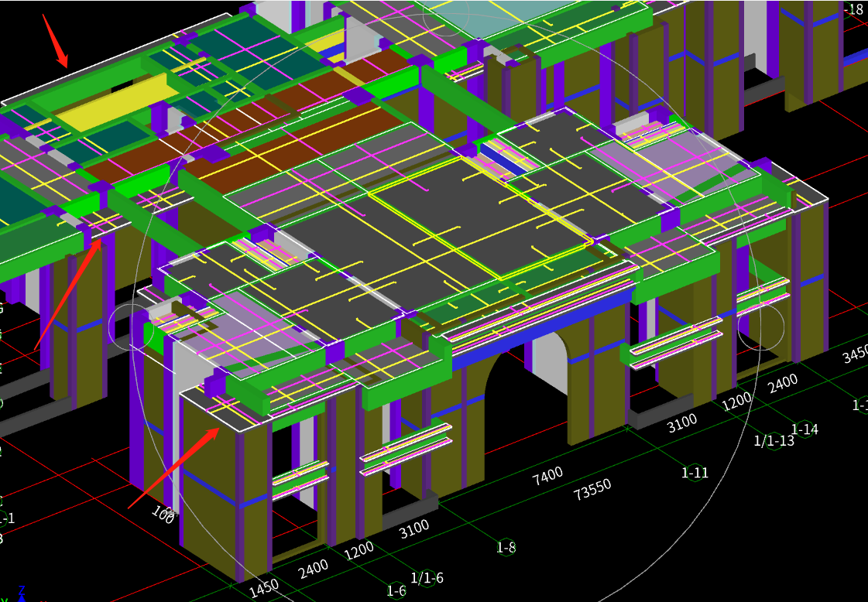Click the 1/1-13 axis label
Viewport: 868px width, 602px height.
coord(774,440)
